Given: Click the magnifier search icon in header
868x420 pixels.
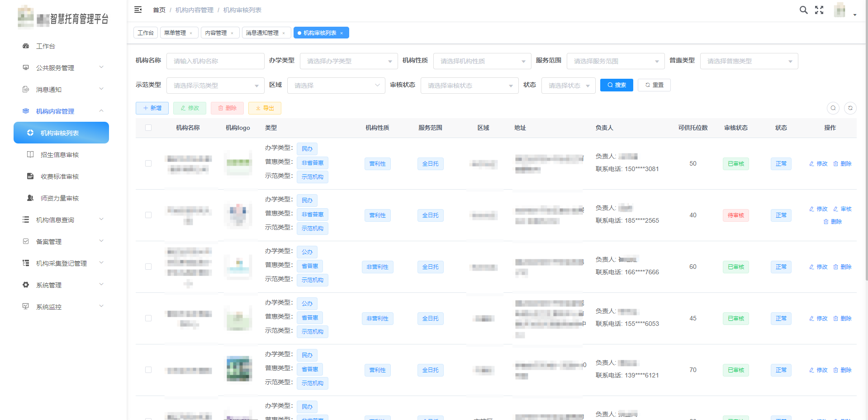Looking at the screenshot, I should point(803,10).
